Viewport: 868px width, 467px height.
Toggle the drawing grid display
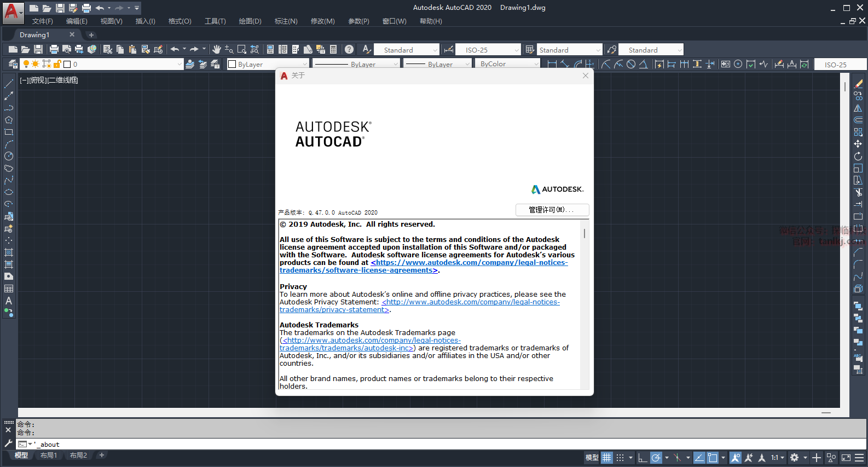[607, 458]
